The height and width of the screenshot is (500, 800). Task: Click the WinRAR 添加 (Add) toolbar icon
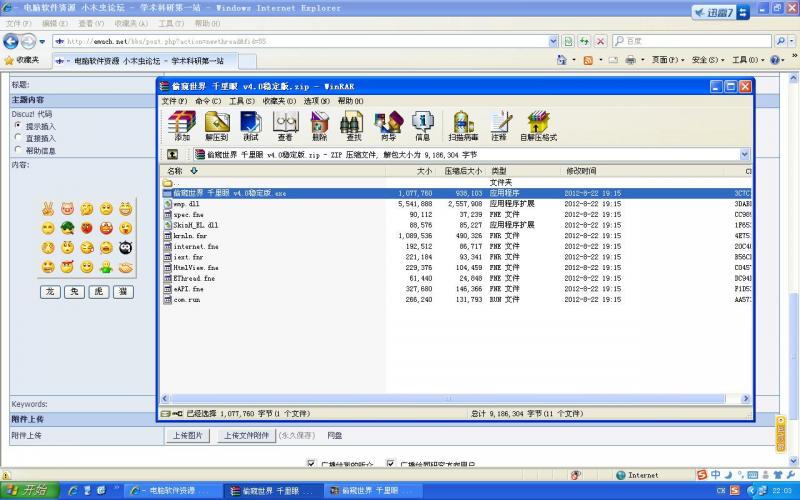point(182,126)
